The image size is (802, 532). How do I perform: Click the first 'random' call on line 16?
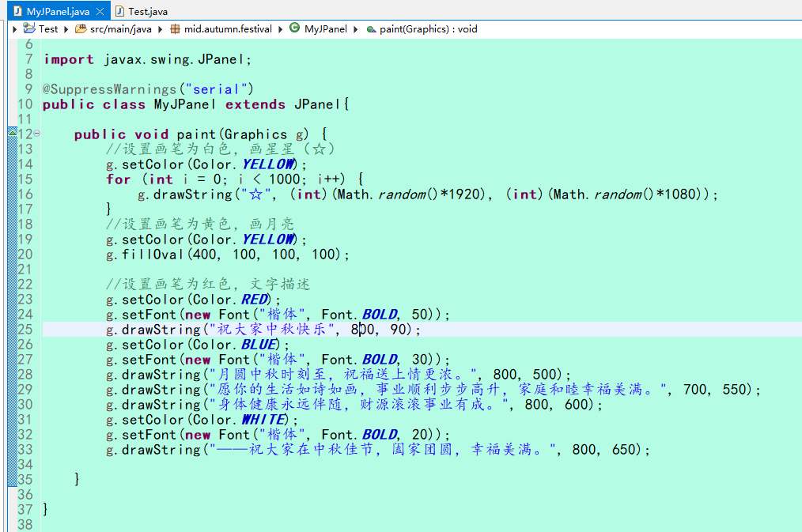click(x=402, y=194)
